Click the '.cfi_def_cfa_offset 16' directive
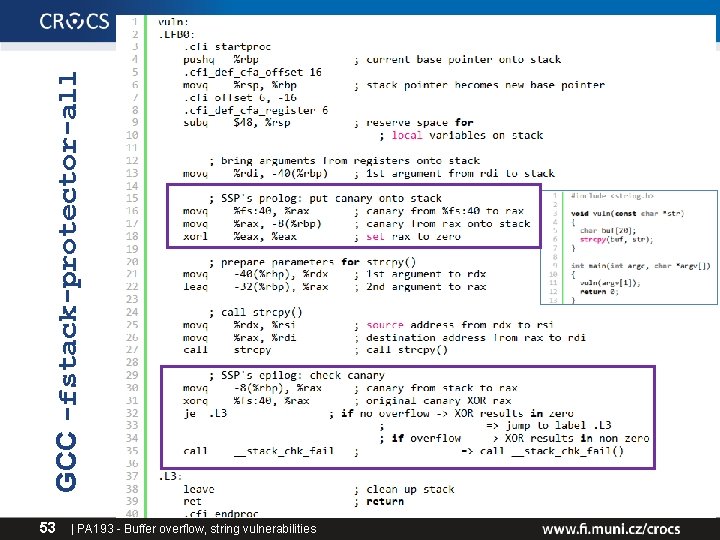720x540 pixels. (252, 73)
